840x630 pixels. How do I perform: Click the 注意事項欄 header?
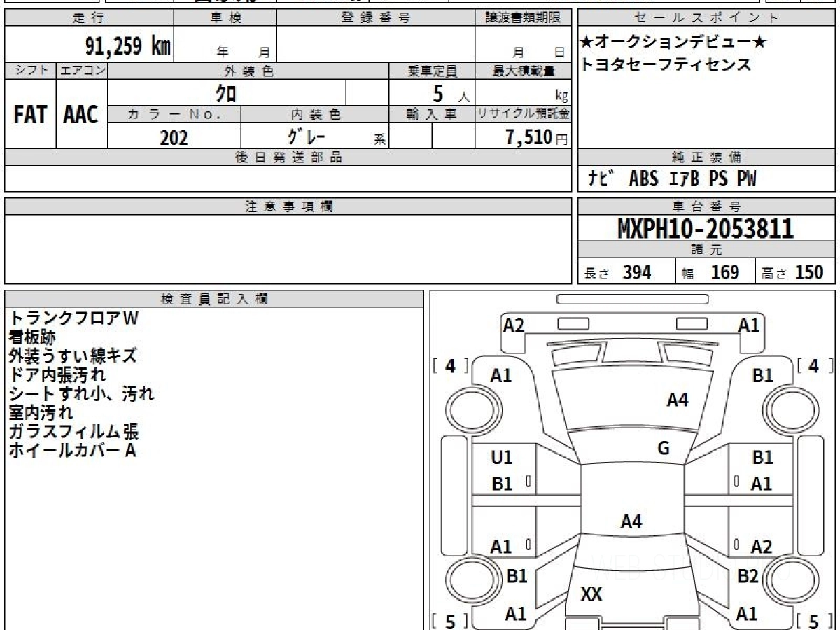pyautogui.click(x=288, y=206)
